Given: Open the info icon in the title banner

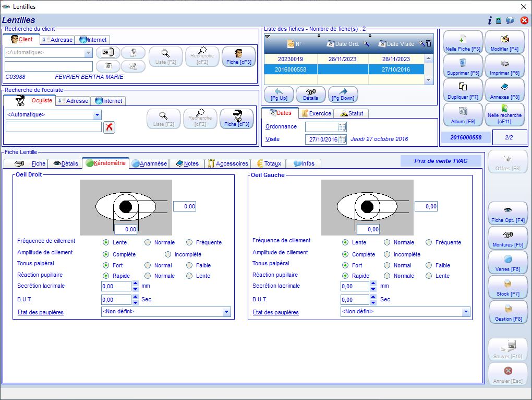Looking at the screenshot, I should pyautogui.click(x=490, y=21).
